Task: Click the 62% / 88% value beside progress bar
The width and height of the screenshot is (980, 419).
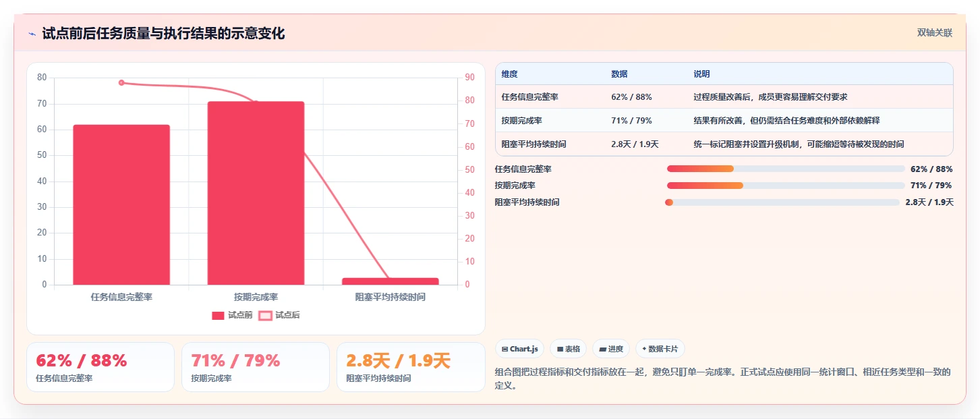Action: click(931, 169)
